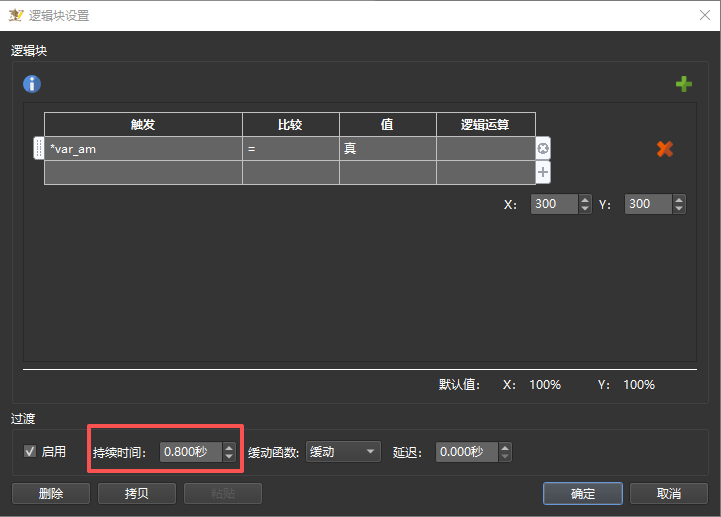721x517 pixels.
Task: Click the app icon in title bar
Action: (15, 14)
